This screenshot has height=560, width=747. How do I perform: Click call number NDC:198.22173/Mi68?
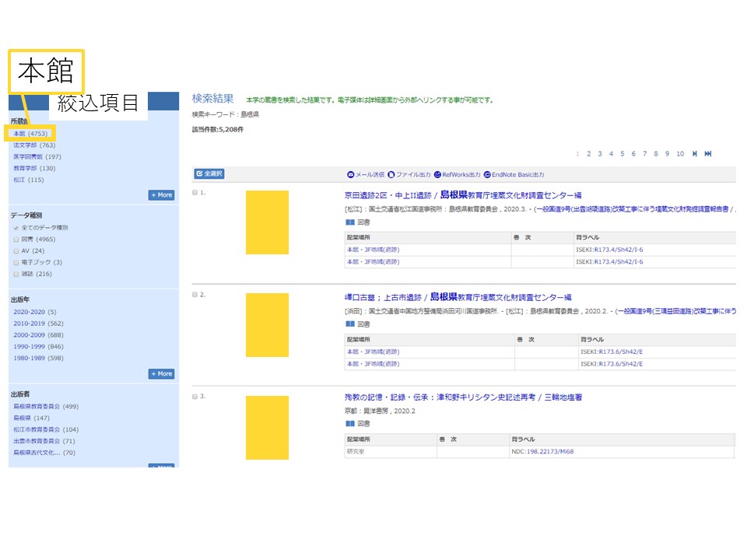542,451
